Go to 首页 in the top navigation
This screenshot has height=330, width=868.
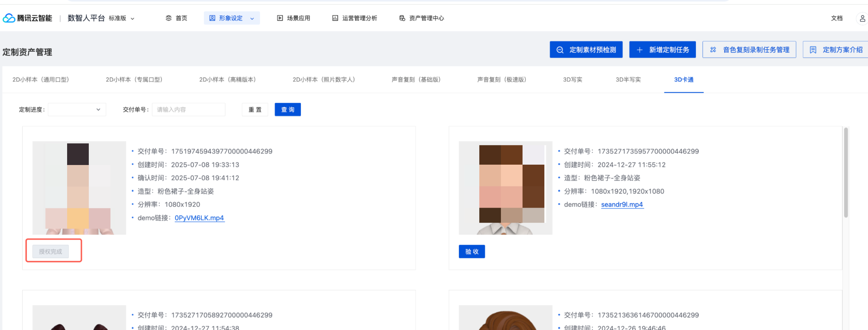177,18
